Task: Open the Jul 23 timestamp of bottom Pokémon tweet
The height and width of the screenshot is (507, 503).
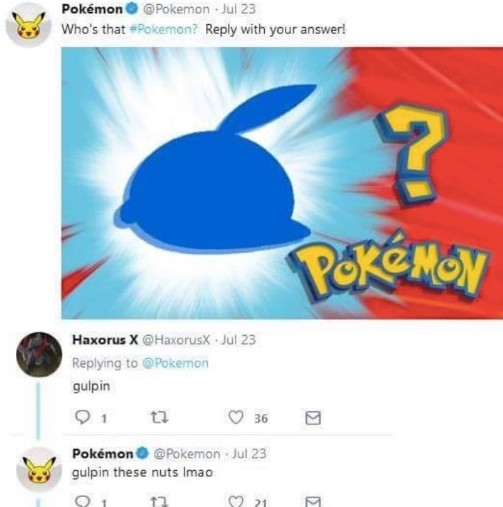Action: pyautogui.click(x=249, y=454)
